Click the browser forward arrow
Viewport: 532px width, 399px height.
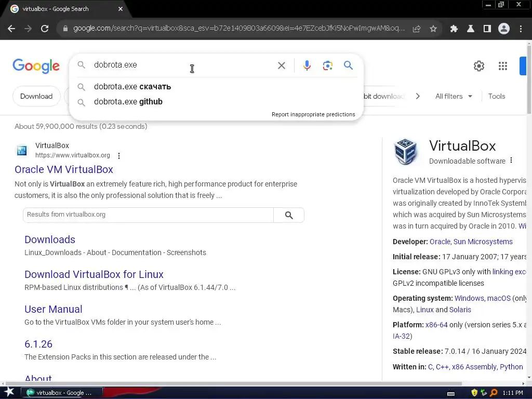pos(28,29)
